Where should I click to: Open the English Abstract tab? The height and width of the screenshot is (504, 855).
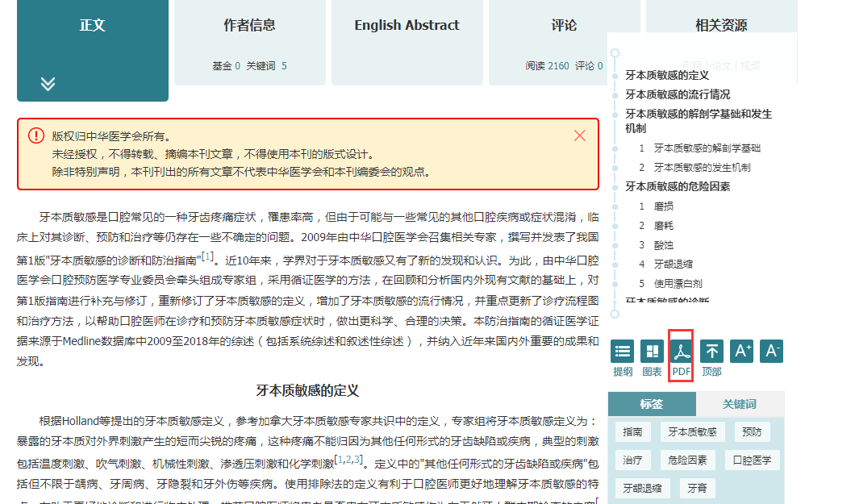click(407, 42)
